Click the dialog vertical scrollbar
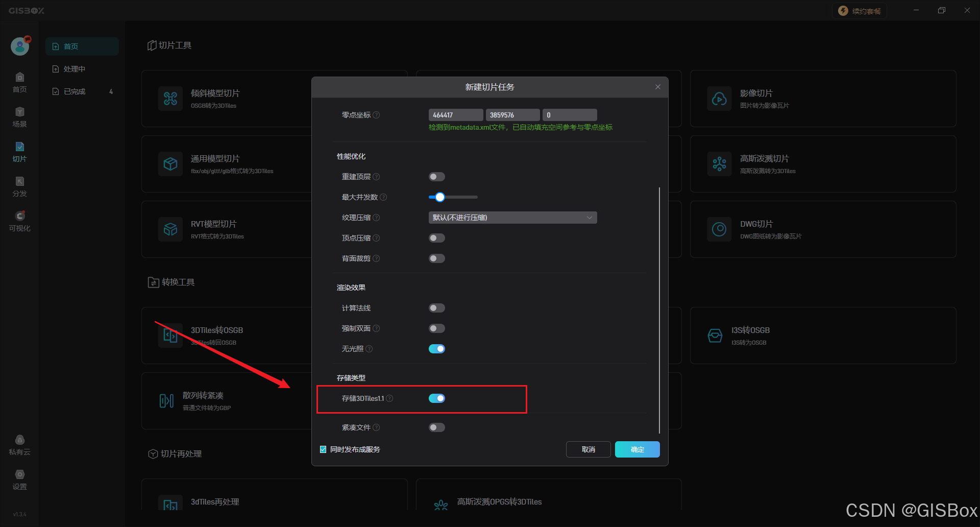The height and width of the screenshot is (527, 980). coord(659,310)
